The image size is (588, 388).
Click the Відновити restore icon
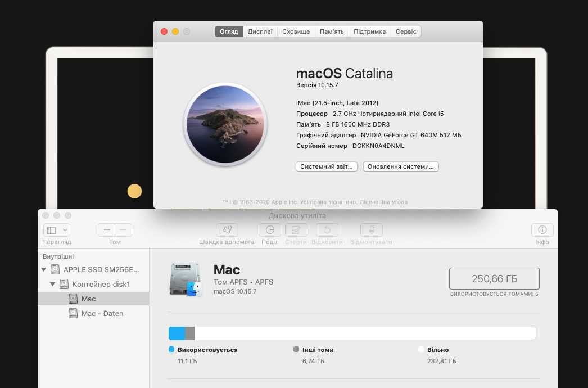coord(327,230)
